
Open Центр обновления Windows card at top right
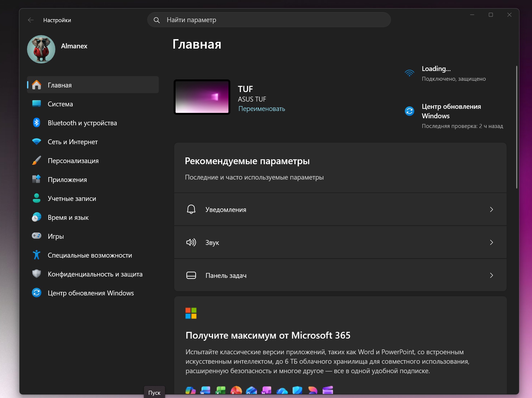[x=454, y=116]
